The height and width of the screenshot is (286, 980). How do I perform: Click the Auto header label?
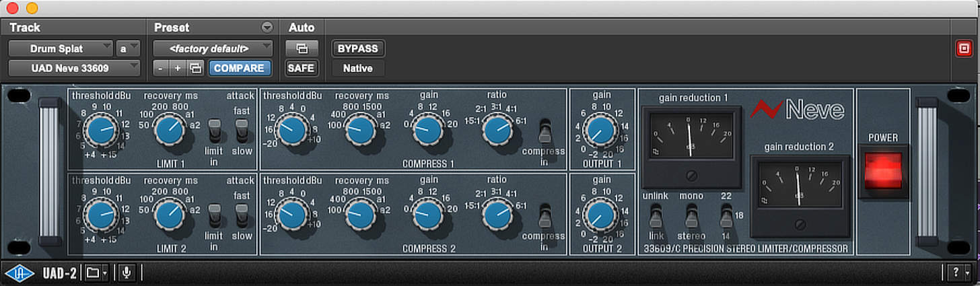(x=302, y=28)
